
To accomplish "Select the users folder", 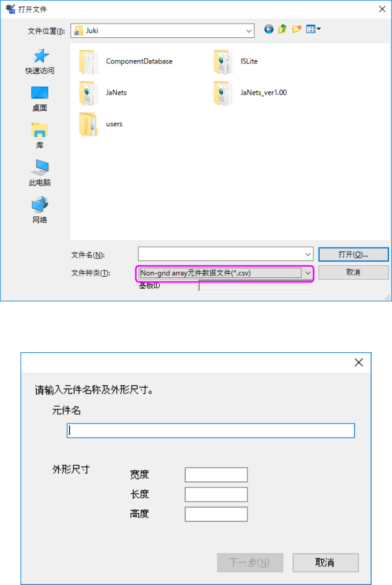I will tap(101, 124).
